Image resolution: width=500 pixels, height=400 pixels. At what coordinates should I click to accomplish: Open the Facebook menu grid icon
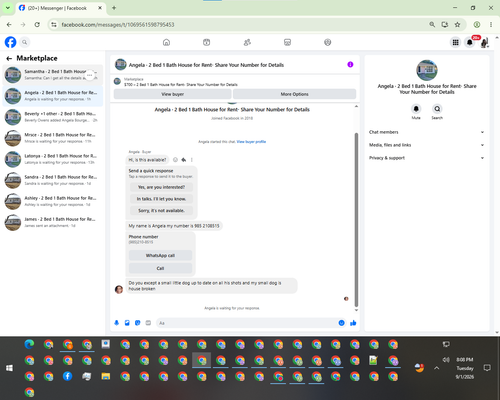click(455, 42)
